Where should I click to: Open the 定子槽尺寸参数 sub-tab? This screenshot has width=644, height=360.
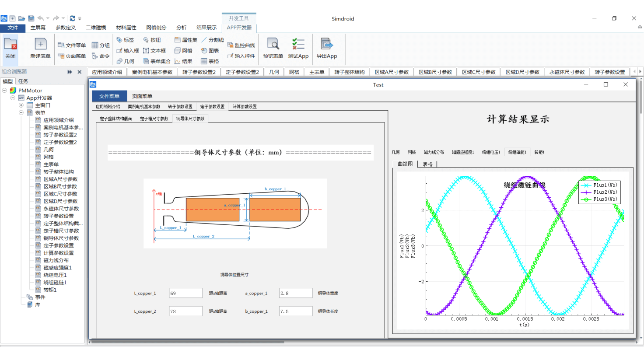154,119
